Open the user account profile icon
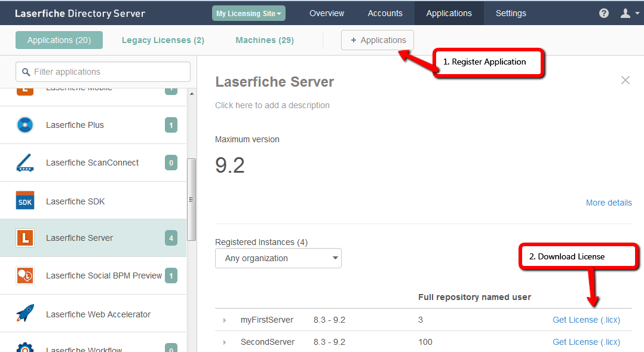This screenshot has width=644, height=352. (x=625, y=13)
